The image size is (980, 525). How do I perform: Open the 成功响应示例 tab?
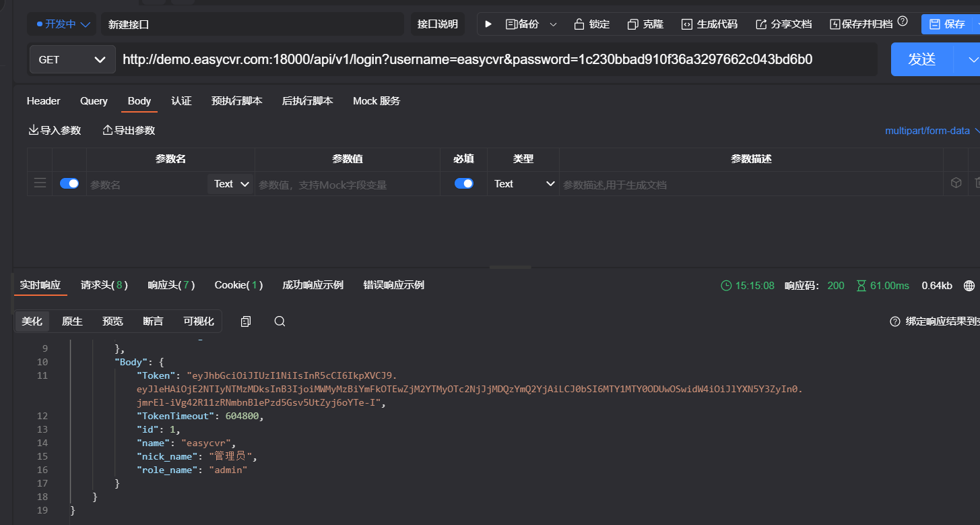pos(313,285)
